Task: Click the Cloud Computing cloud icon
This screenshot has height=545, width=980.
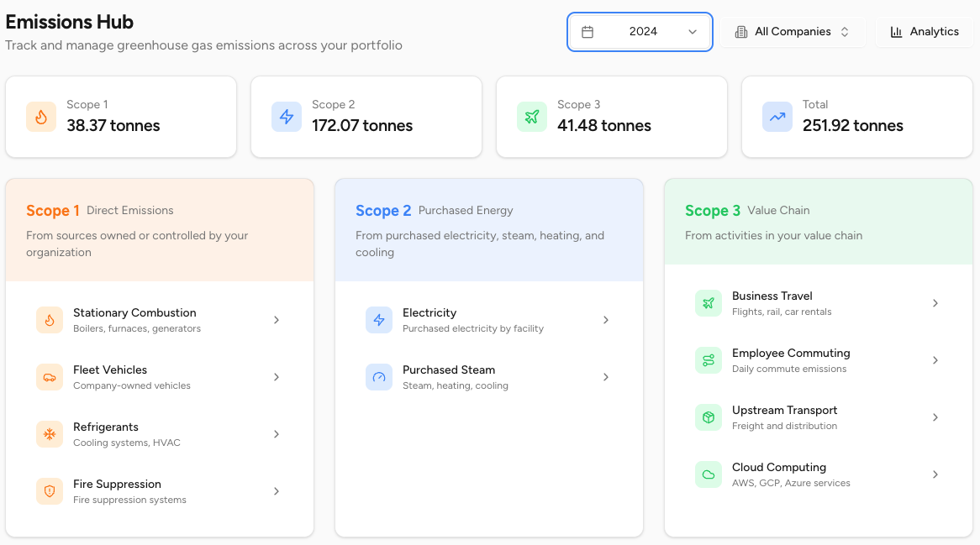Action: 709,474
